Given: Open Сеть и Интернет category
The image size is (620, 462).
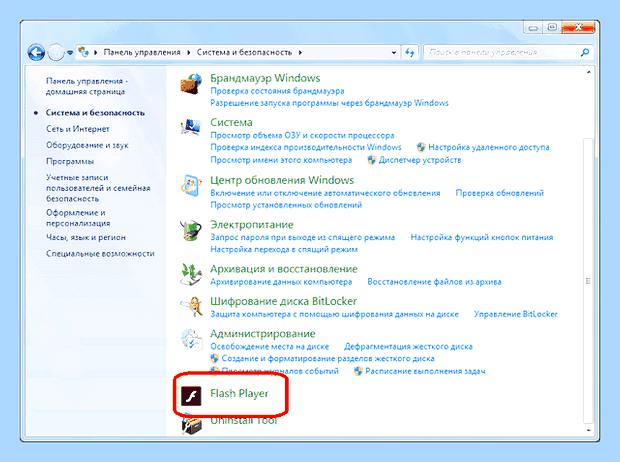Looking at the screenshot, I should click(x=78, y=129).
